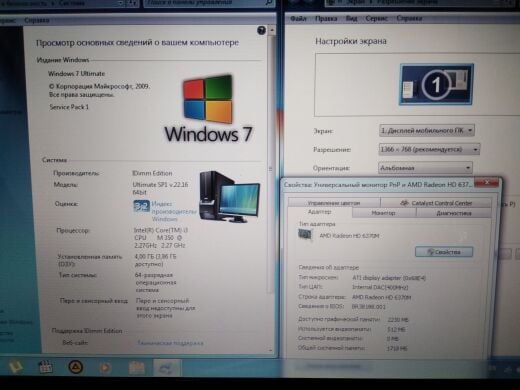
Task: Click the Настройки экрана heading
Action: (x=351, y=41)
